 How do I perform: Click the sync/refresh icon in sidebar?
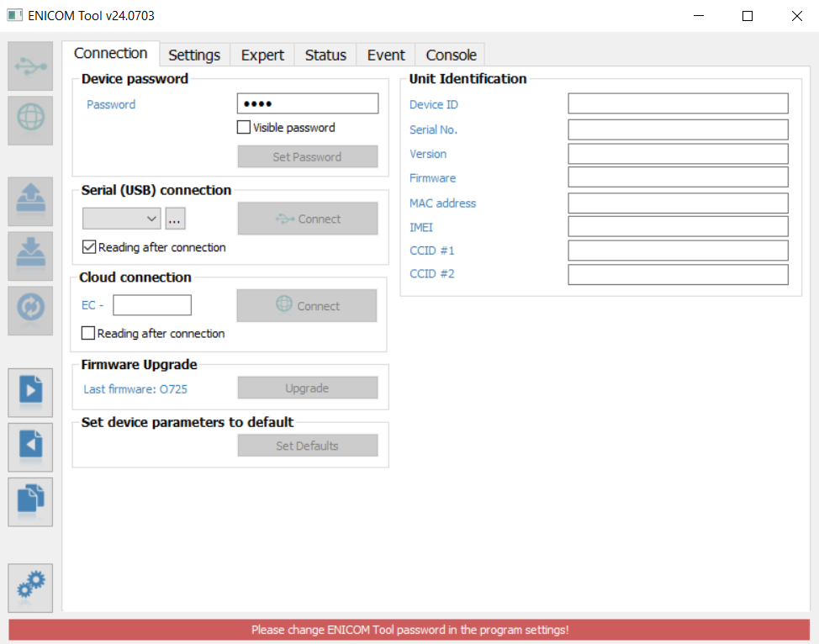pyautogui.click(x=29, y=310)
